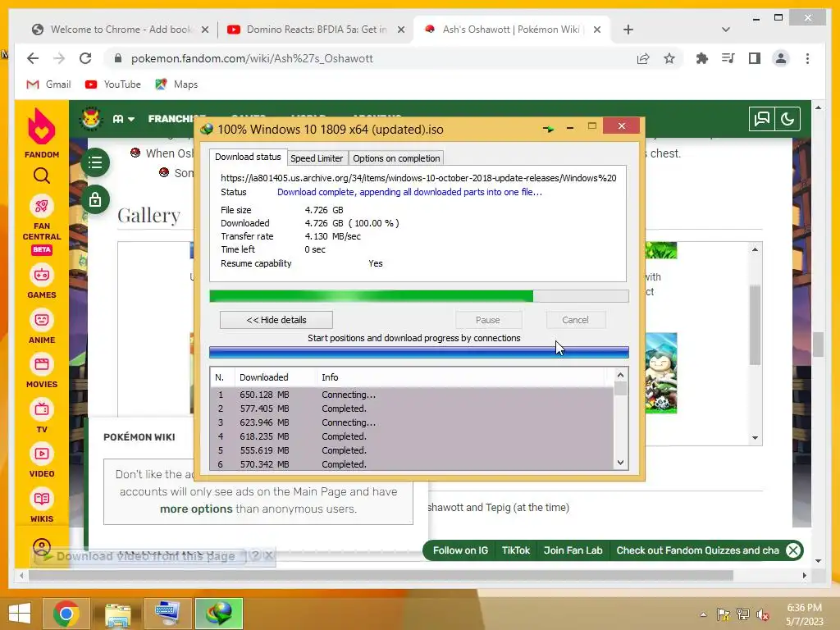Click the Snorlax gallery thumbnail
This screenshot has width=840, height=630.
[x=661, y=373]
